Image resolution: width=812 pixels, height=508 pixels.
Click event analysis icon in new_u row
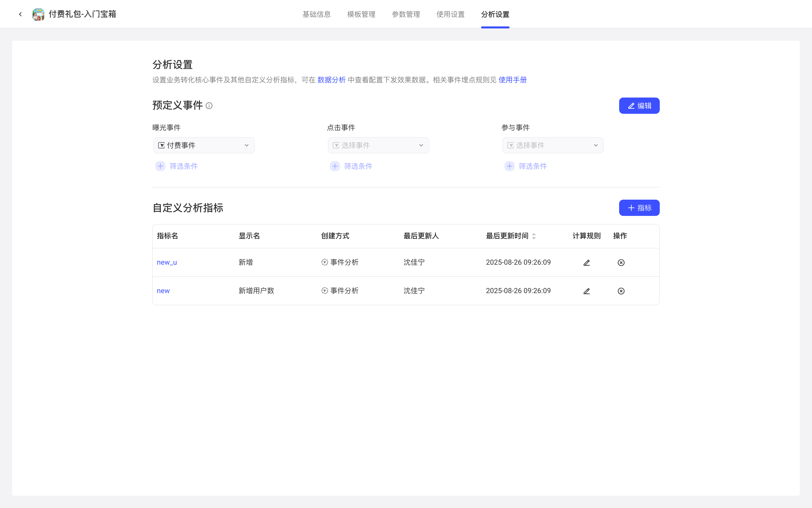325,262
